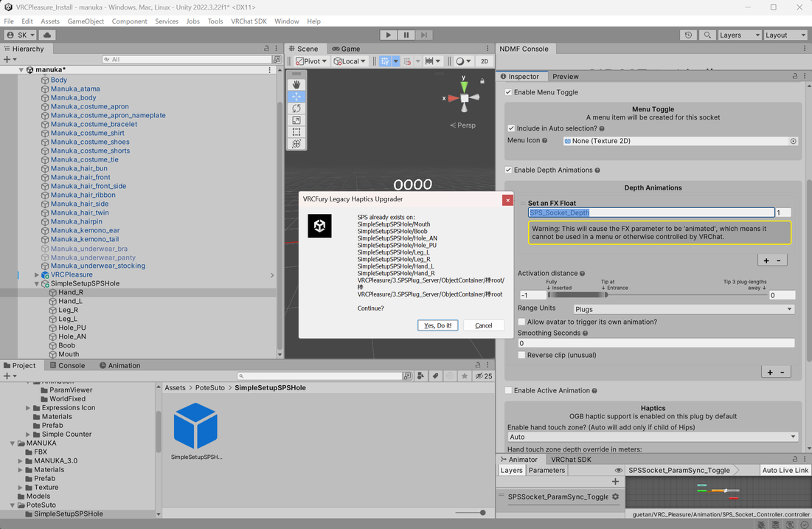Click the Animator add layer plus icon
The width and height of the screenshot is (812, 529).
click(615, 481)
